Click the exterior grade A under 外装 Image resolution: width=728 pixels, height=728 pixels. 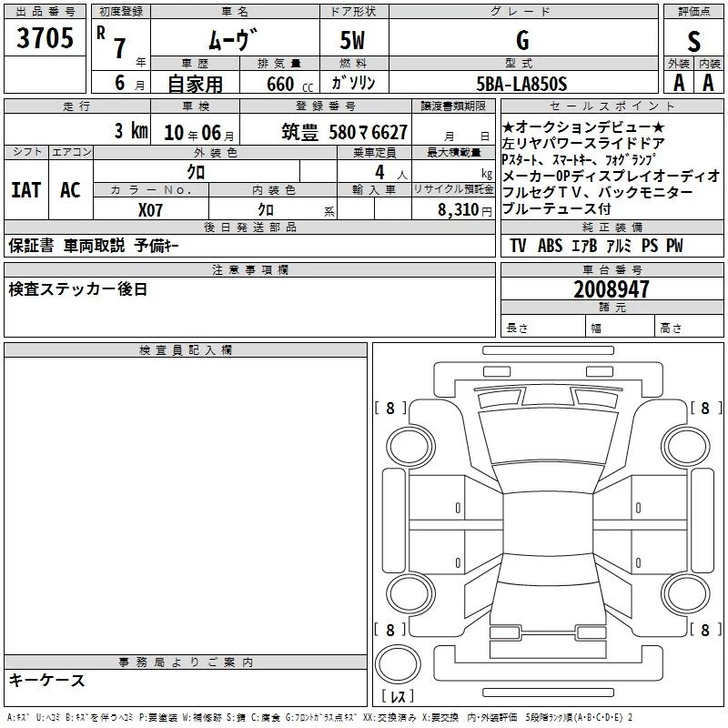(x=679, y=83)
